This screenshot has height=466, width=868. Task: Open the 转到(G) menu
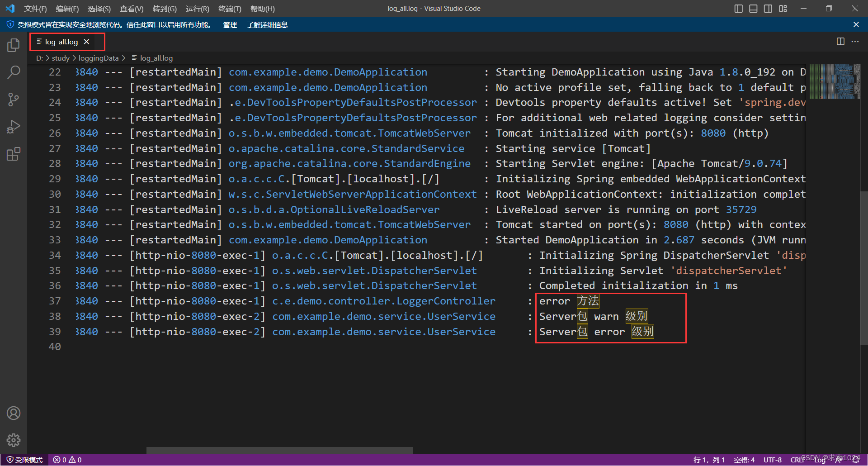pos(165,9)
